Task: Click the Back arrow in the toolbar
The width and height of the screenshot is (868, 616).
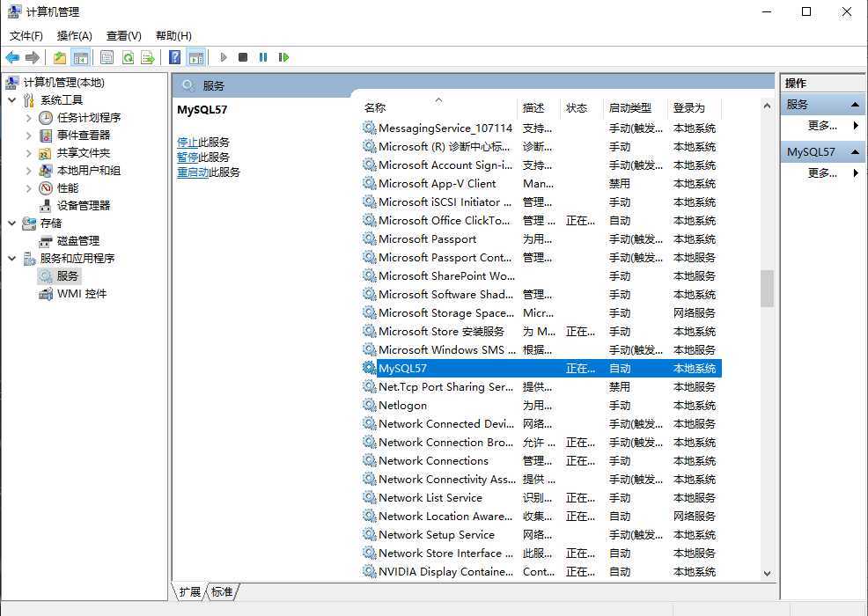Action: [12, 57]
